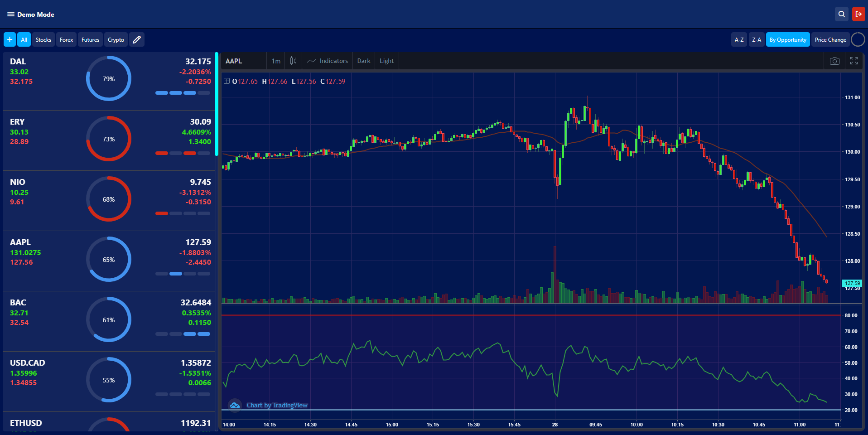Click AAPL change -1.8803%
The width and height of the screenshot is (868, 435).
[195, 252]
